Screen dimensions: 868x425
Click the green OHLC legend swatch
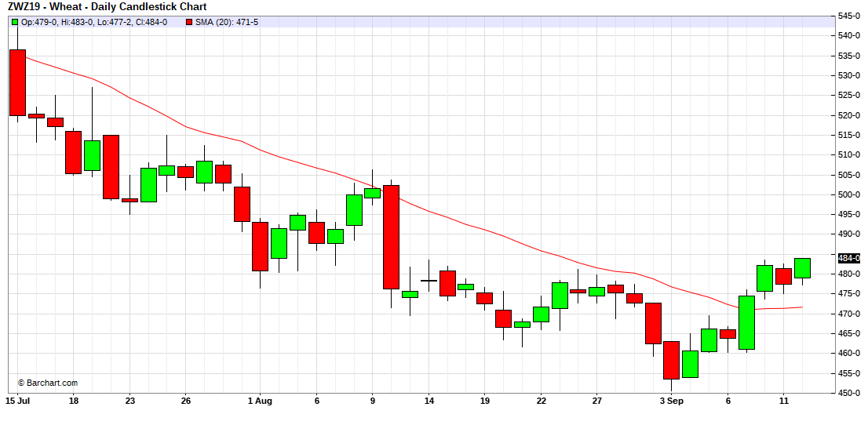pyautogui.click(x=15, y=22)
